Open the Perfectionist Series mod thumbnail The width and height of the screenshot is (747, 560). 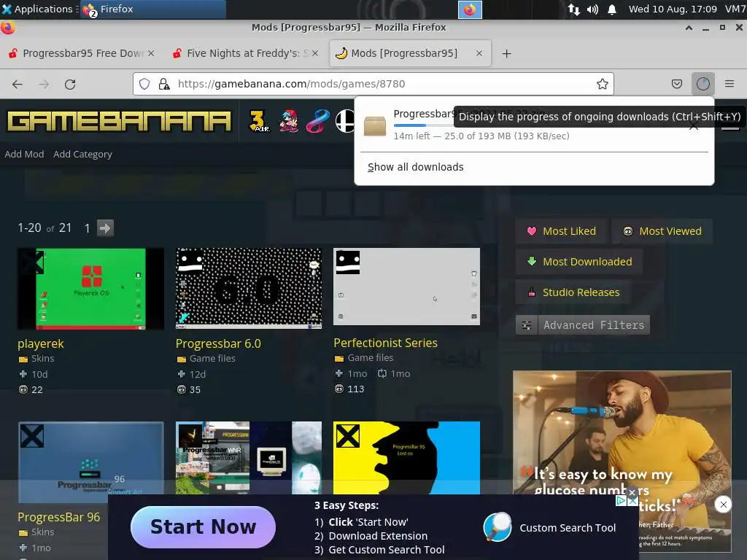pos(406,287)
